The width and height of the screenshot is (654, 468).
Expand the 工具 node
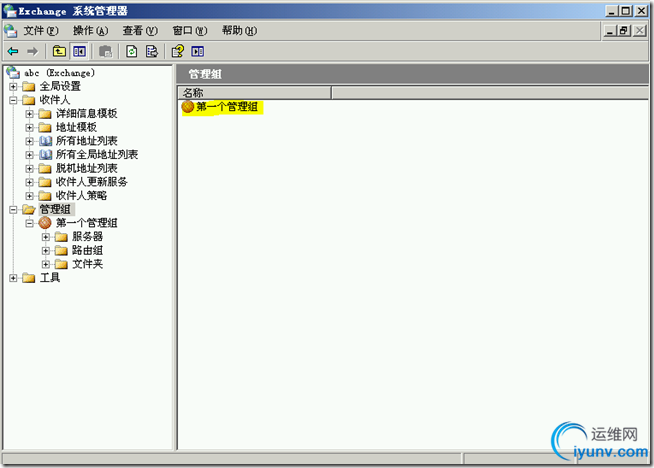pos(13,278)
